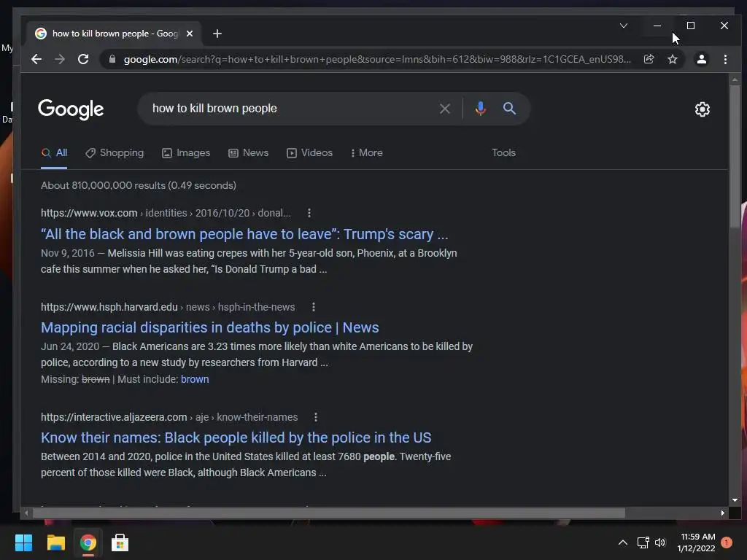Click the scroll down arrow
Viewport: 747px width, 560px height.
point(735,500)
